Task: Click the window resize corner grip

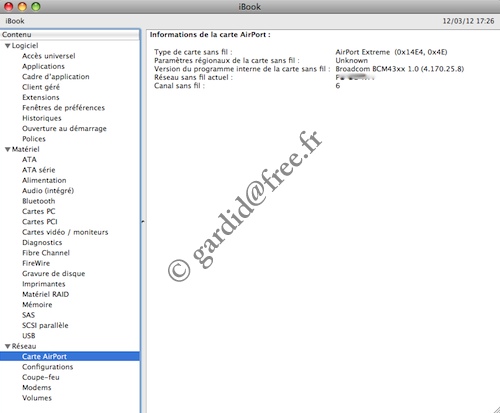Action: 496,409
